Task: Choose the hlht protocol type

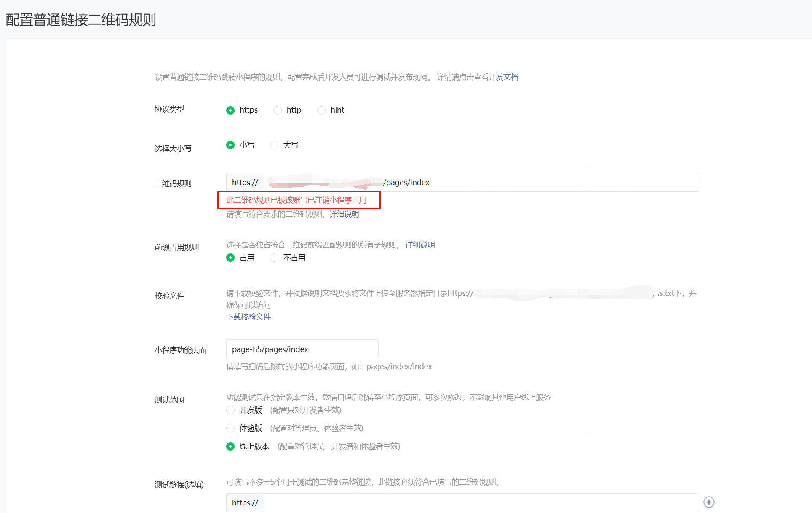Action: tap(321, 110)
